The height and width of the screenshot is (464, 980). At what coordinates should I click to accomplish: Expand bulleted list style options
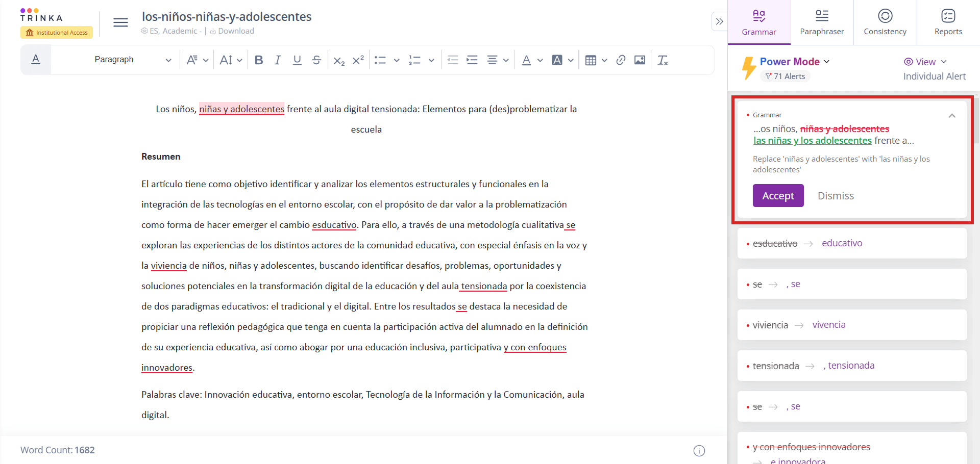(397, 60)
